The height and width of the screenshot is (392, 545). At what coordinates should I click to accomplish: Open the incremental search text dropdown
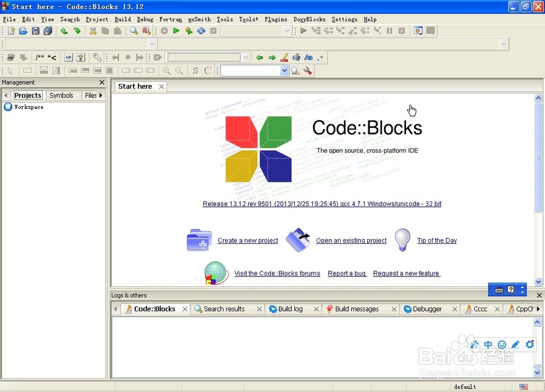click(x=245, y=57)
